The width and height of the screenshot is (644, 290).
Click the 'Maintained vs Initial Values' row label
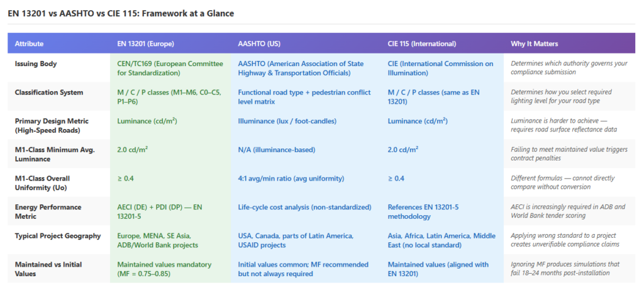point(48,269)
